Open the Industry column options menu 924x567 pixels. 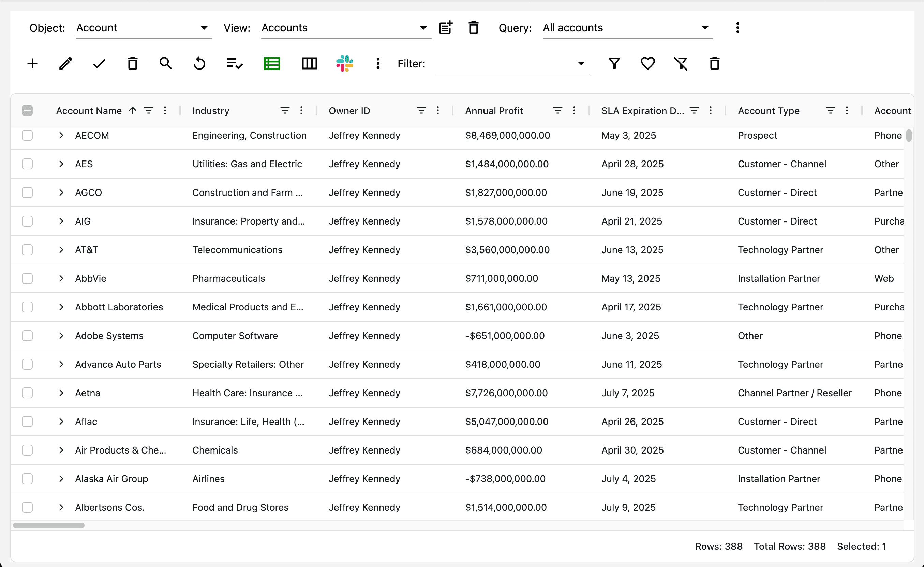coord(301,110)
